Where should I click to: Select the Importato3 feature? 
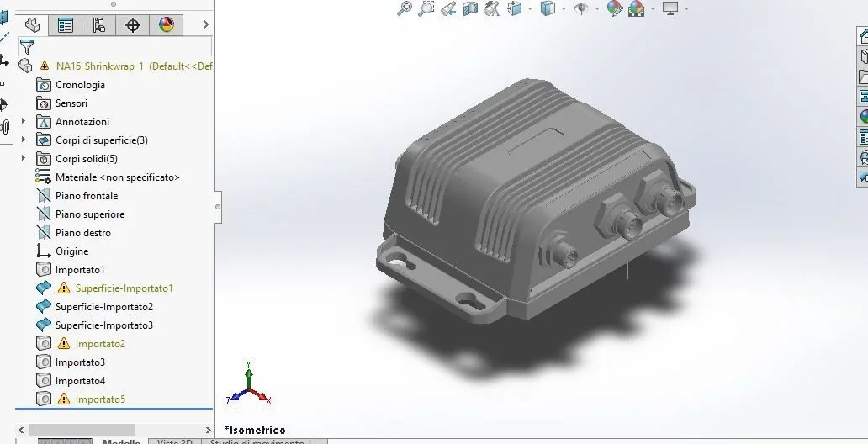[x=80, y=362]
